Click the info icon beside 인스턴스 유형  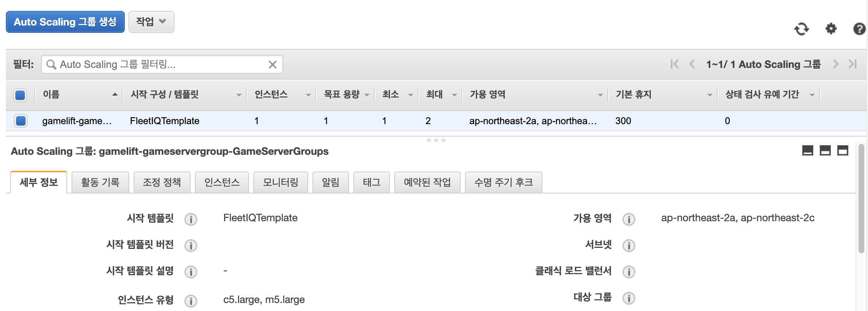[191, 301]
